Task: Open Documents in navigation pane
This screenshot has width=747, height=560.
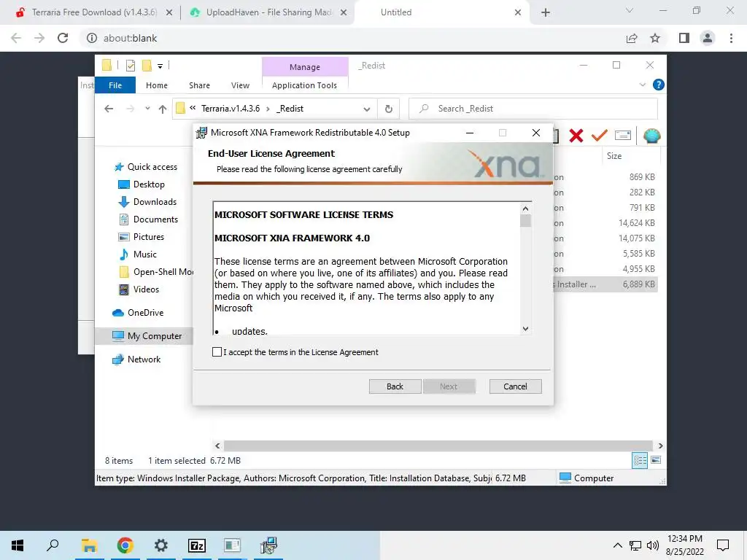Action: (155, 219)
